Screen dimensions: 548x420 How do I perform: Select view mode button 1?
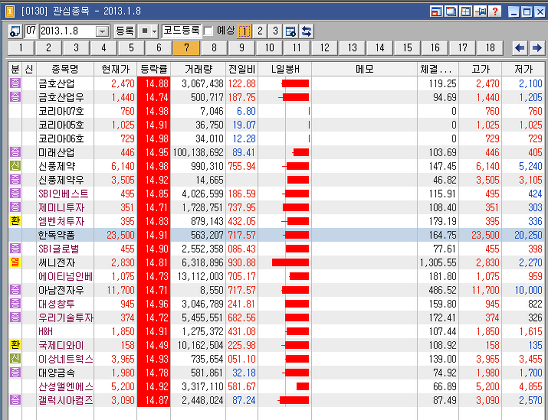244,31
